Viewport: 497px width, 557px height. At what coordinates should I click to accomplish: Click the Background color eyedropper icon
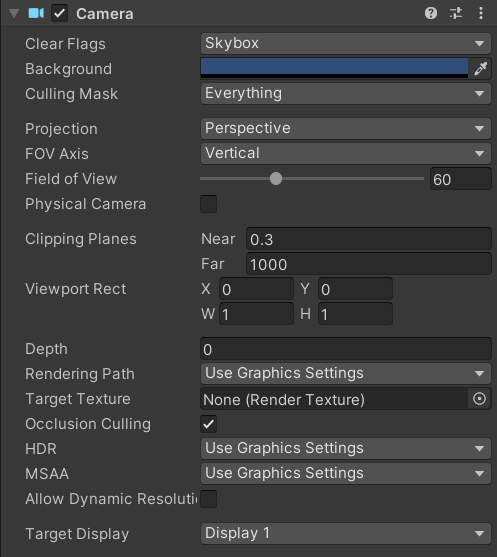480,68
